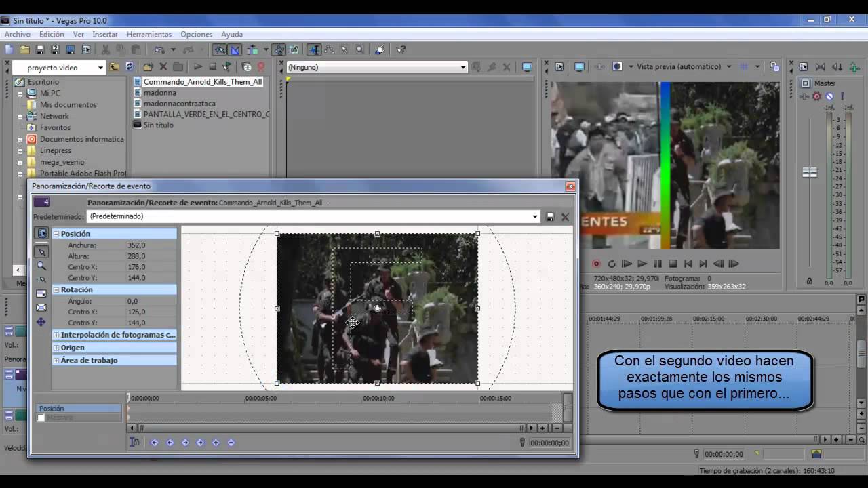The image size is (868, 488).
Task: Click the Lock envelopes icon under keyframe timeline
Action: (135, 443)
